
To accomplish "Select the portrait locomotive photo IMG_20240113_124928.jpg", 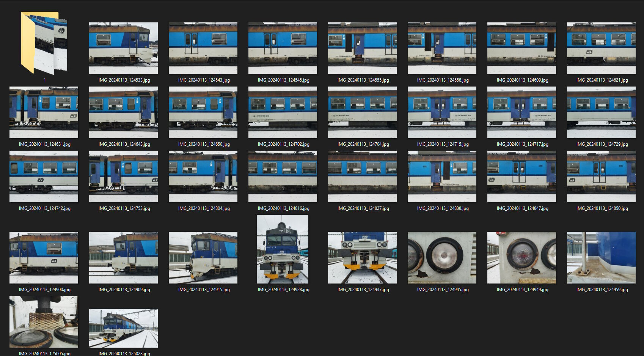I will coord(283,249).
